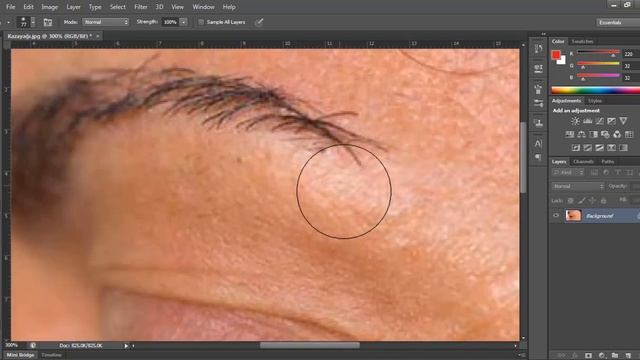Hide the Background layer with eye icon
The image size is (640, 360).
point(556,216)
